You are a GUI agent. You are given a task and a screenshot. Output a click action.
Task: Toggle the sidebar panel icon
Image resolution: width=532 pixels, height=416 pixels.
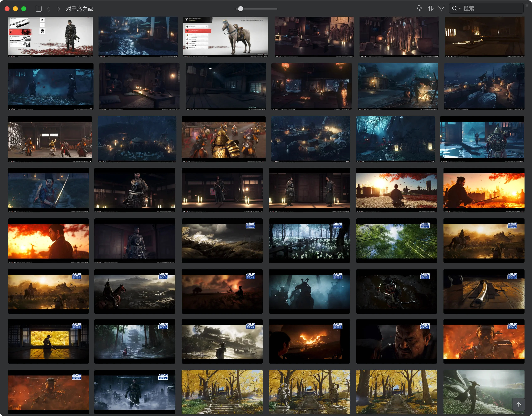coord(38,9)
